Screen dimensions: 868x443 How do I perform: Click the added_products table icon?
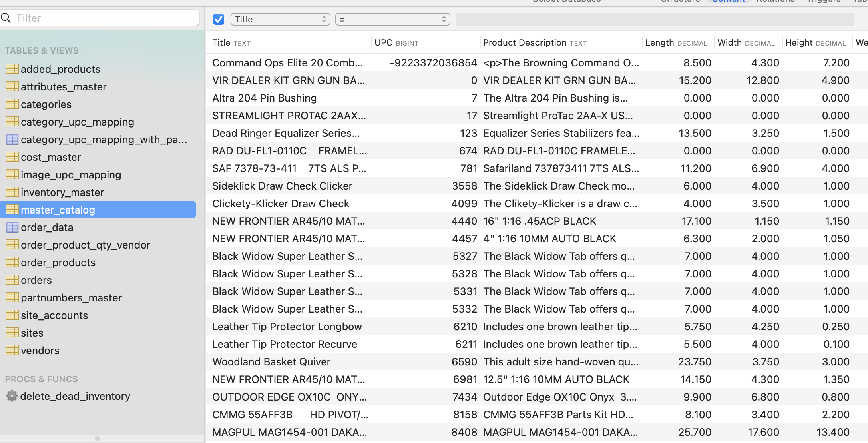[x=12, y=69]
